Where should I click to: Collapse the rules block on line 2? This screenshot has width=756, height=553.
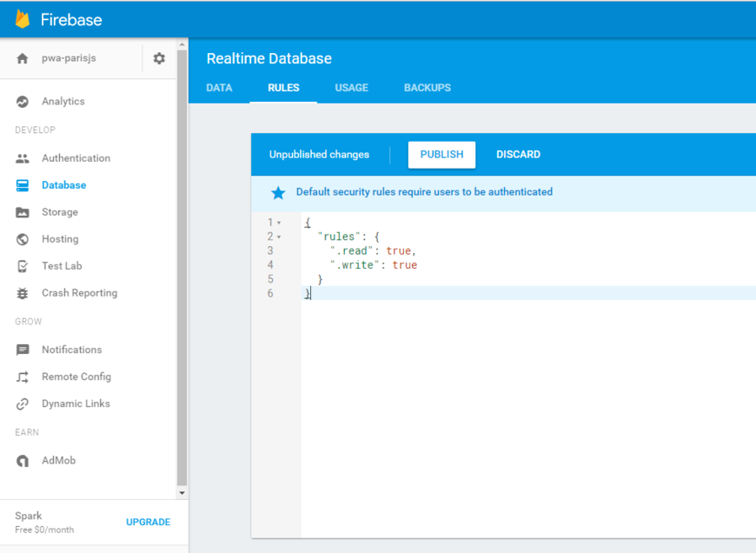(x=279, y=237)
